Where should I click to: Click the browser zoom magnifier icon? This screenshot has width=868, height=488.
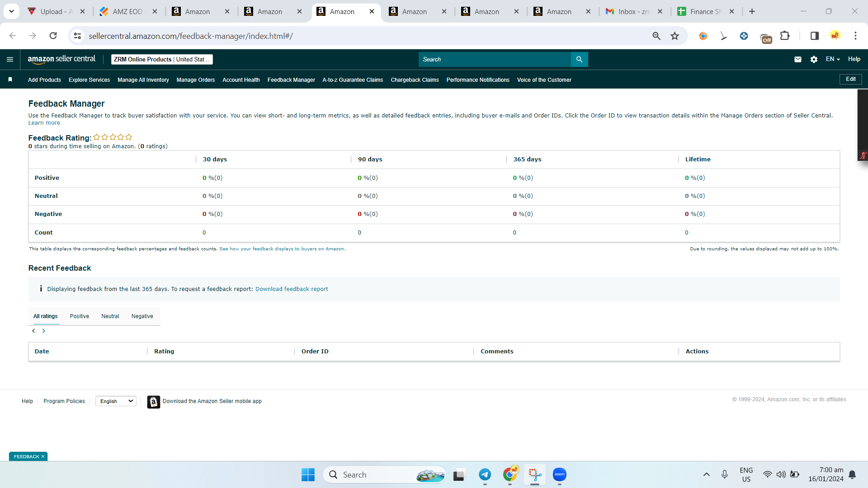656,36
